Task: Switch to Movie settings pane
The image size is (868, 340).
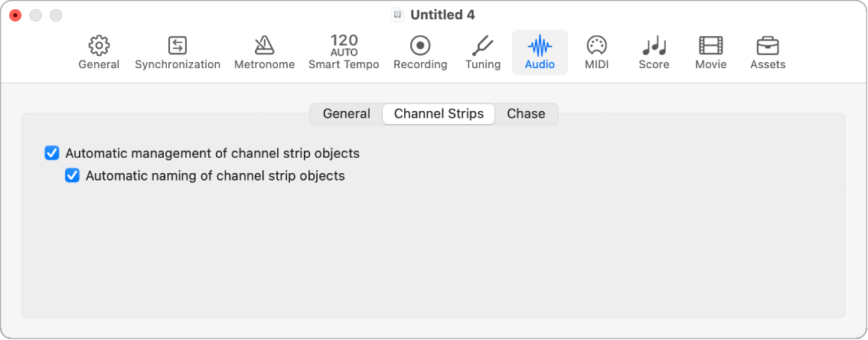Action: (710, 46)
